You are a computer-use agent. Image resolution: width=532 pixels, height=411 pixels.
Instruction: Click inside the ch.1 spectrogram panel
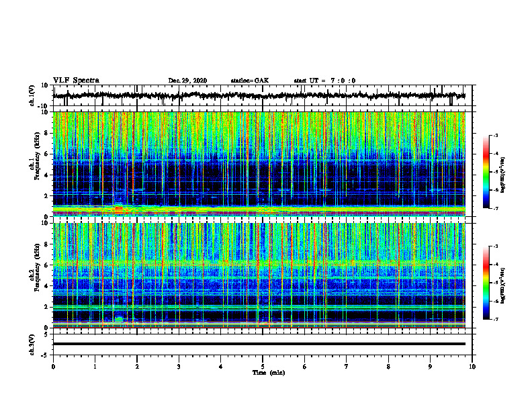pyautogui.click(x=259, y=164)
